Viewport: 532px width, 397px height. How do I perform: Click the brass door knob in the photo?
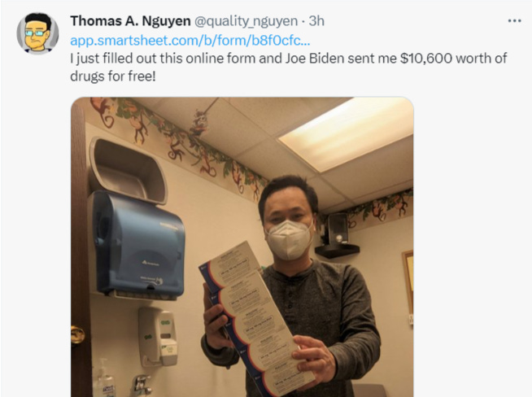pyautogui.click(x=77, y=335)
